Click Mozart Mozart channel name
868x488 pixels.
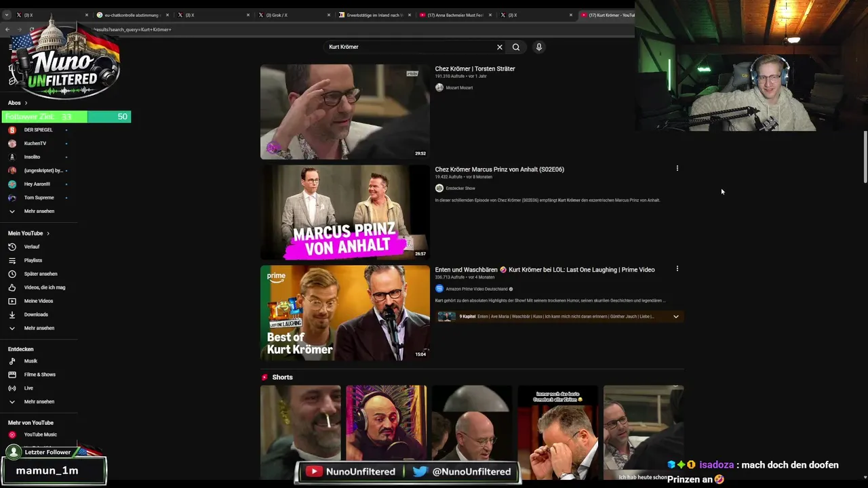pyautogui.click(x=459, y=88)
